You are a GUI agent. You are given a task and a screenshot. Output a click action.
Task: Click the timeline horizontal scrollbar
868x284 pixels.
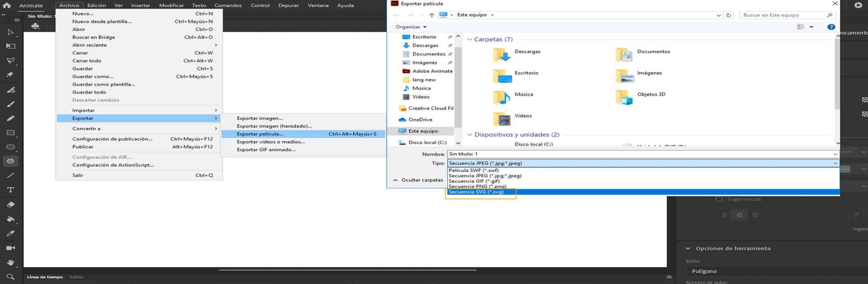(347, 270)
